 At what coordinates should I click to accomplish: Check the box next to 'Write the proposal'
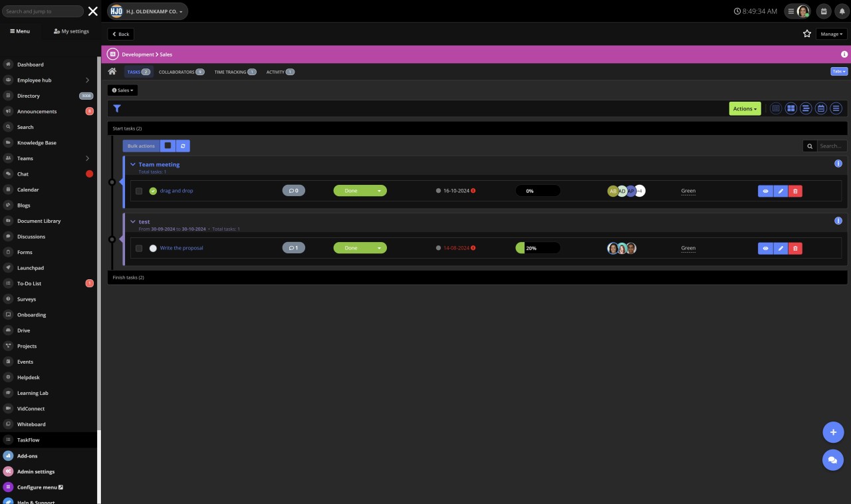[139, 248]
